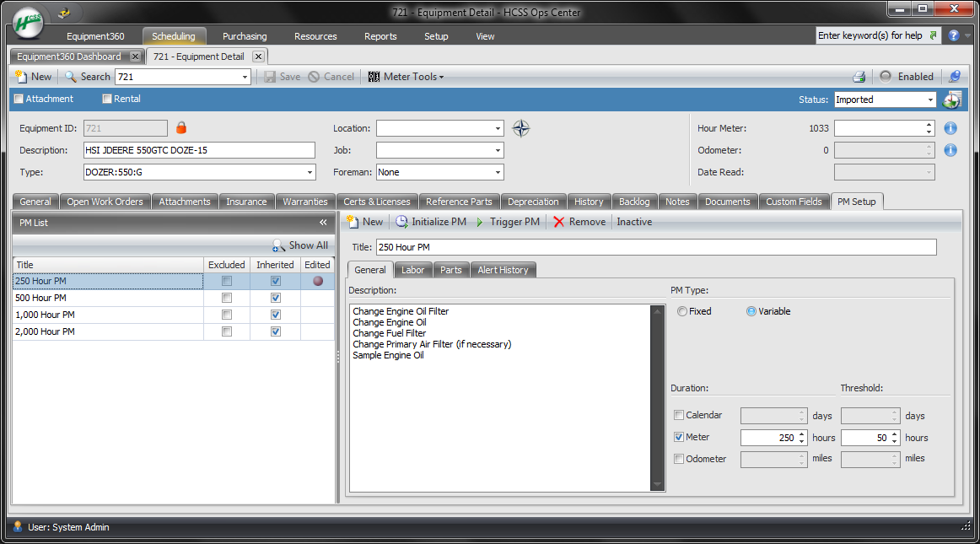Click the Show All icon in the PM List
Viewport: 980px width, 544px height.
279,245
